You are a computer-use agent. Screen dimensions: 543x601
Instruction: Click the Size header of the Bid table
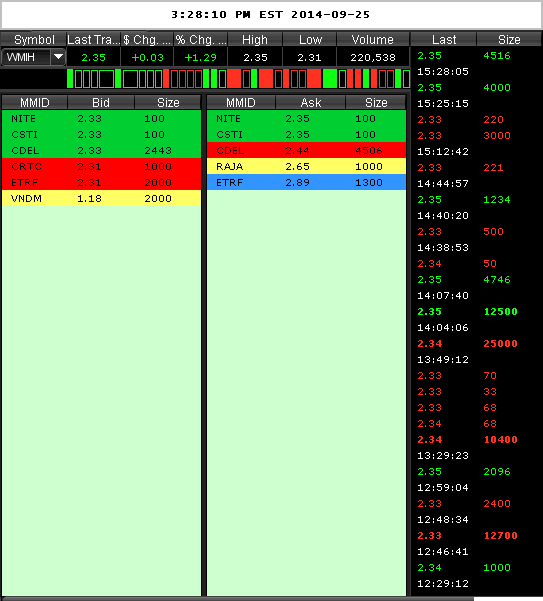(168, 102)
